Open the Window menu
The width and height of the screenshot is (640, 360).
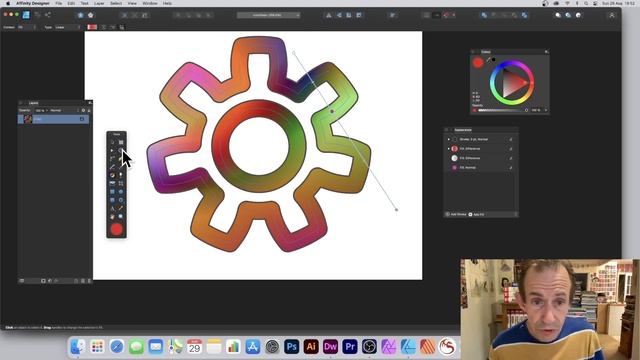(150, 3)
